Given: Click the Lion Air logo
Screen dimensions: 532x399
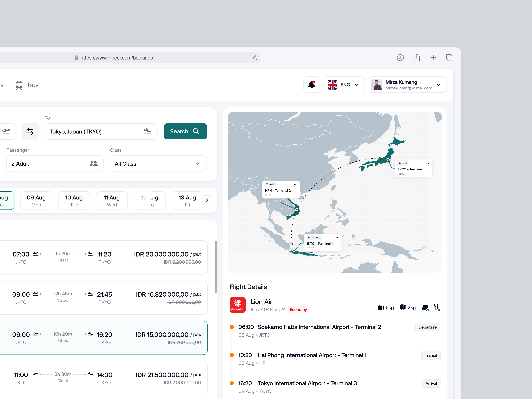Looking at the screenshot, I should tap(238, 305).
